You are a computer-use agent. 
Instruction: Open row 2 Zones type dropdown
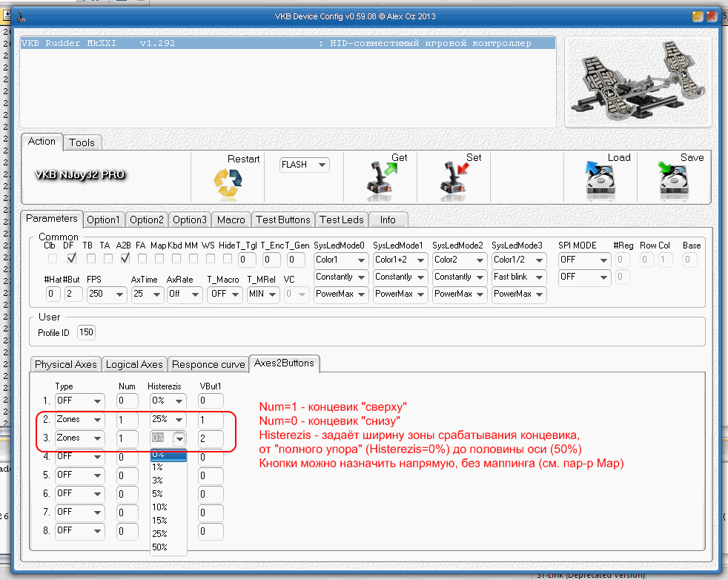[79, 420]
